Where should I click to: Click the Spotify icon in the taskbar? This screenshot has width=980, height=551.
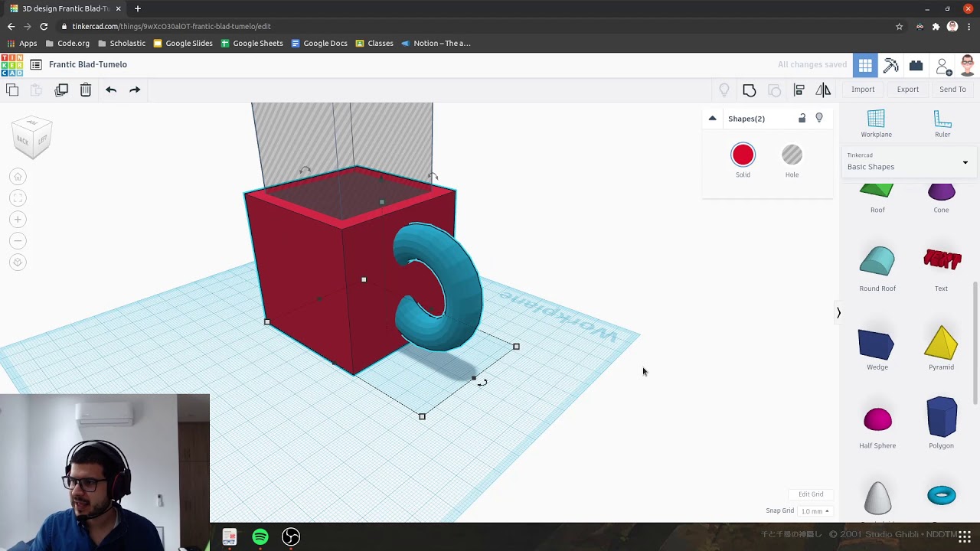point(260,536)
